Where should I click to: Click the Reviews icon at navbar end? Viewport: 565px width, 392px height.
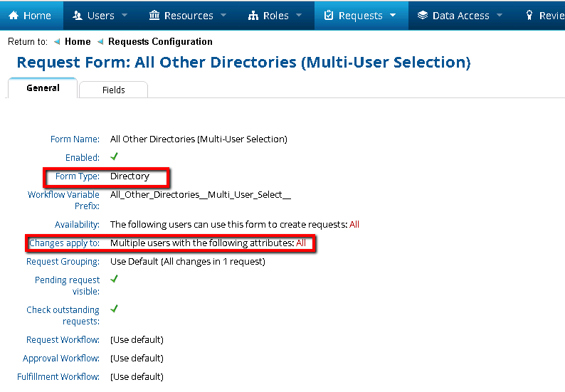tap(529, 16)
